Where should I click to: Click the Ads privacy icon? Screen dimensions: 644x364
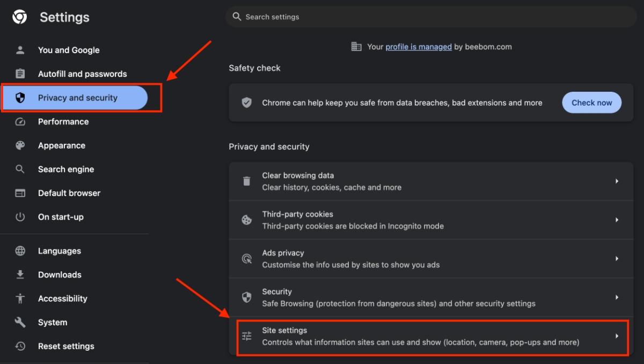click(247, 259)
